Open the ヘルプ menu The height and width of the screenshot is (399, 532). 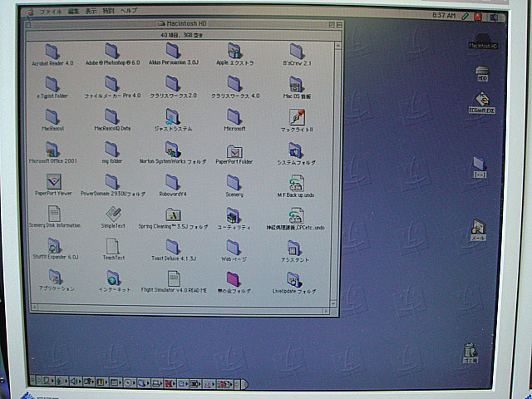tap(129, 11)
